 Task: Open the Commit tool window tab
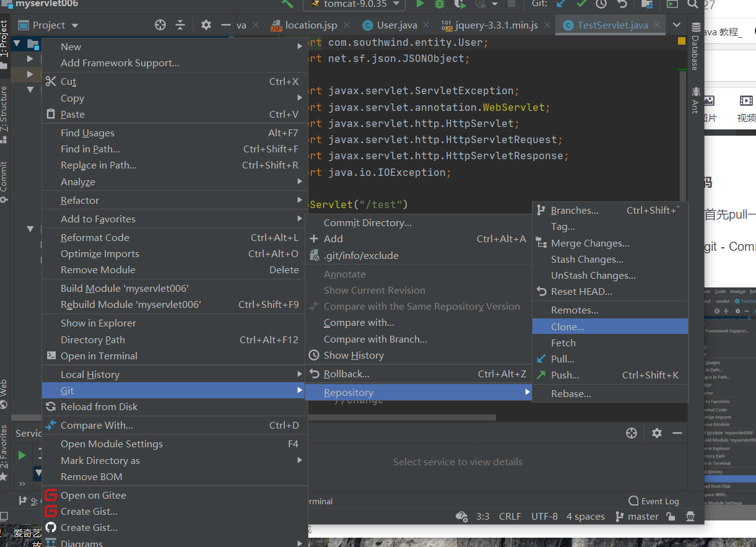(4, 182)
